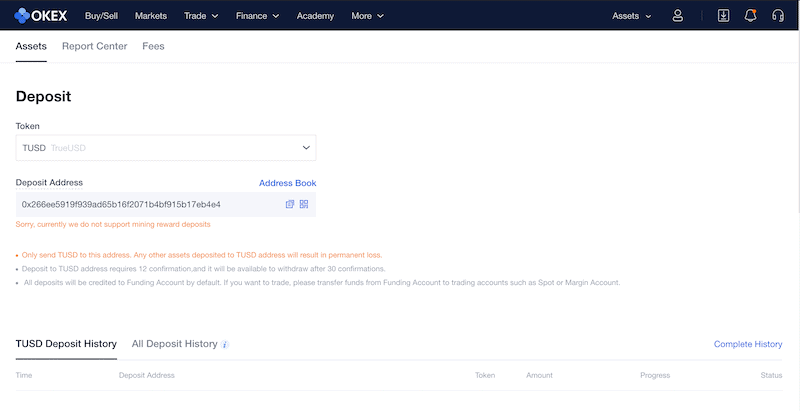Click the mining reward deposits warning
Screen dimensions: 800x411
[113, 224]
